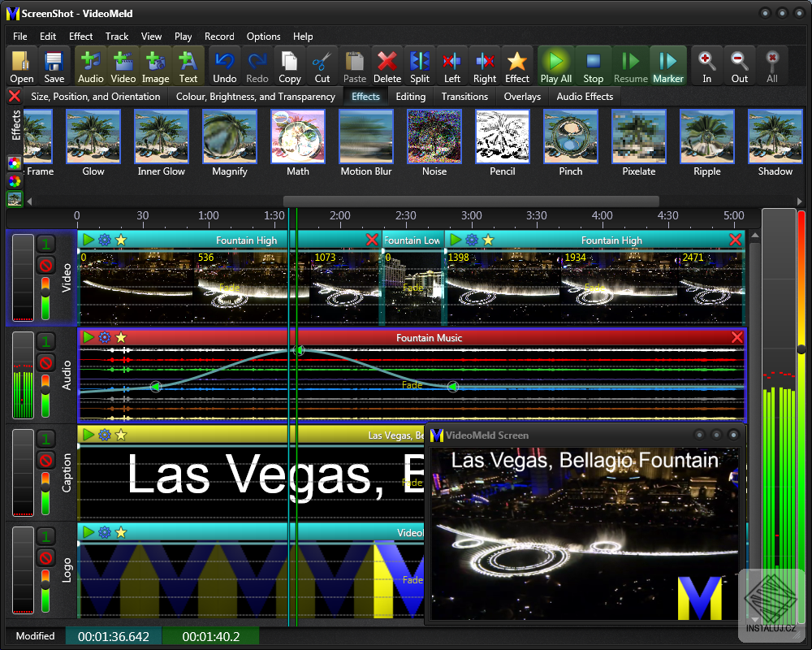
Task: Click the trim Left icon
Action: (452, 66)
